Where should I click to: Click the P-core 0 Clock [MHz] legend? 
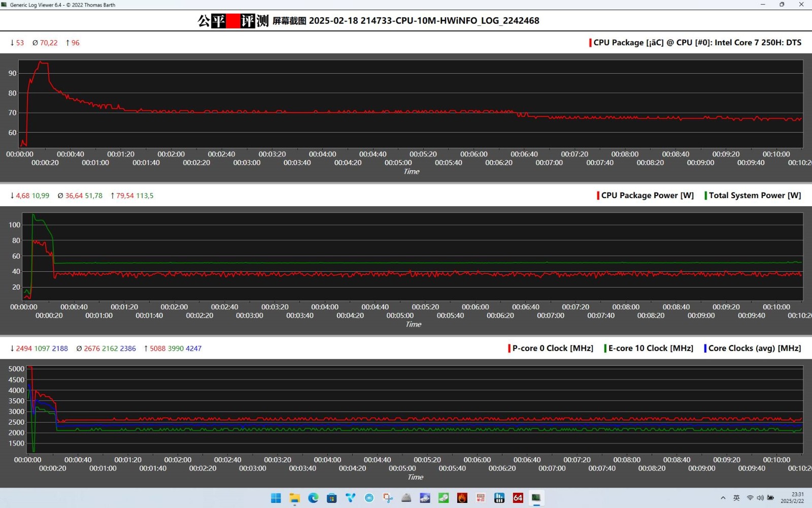tap(553, 348)
